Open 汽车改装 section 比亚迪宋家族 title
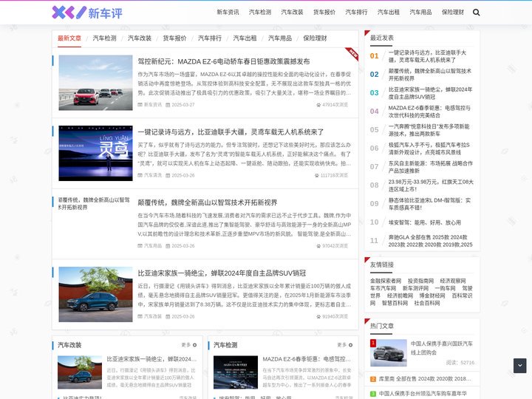Viewport: 532px width, 399px height. click(151, 359)
